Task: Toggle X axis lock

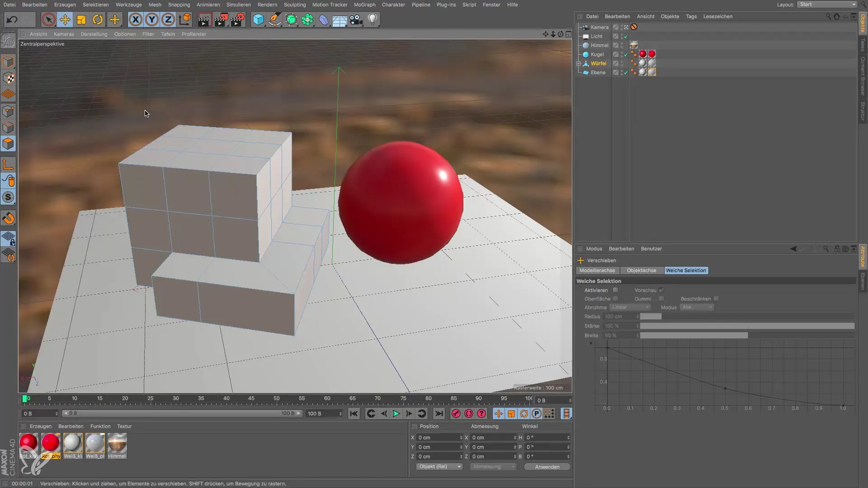Action: (135, 19)
